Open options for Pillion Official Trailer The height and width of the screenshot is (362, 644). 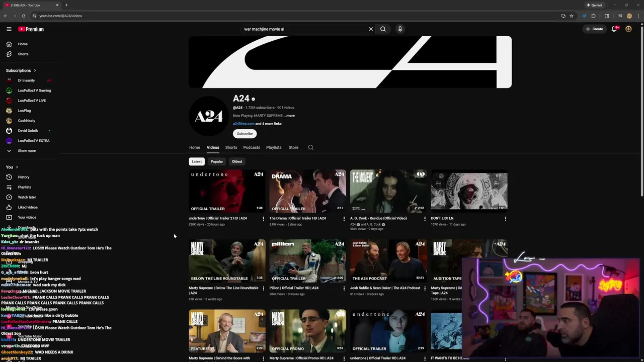coord(344,289)
